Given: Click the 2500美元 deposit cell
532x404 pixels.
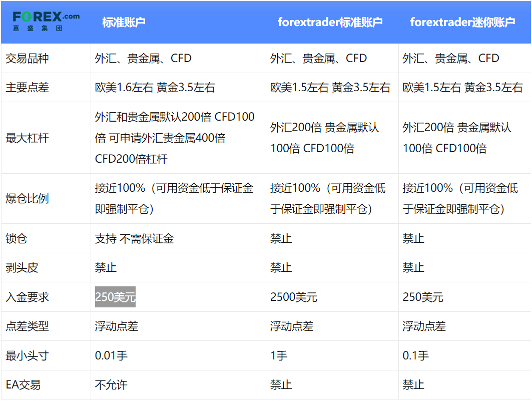Looking at the screenshot, I should click(294, 297).
